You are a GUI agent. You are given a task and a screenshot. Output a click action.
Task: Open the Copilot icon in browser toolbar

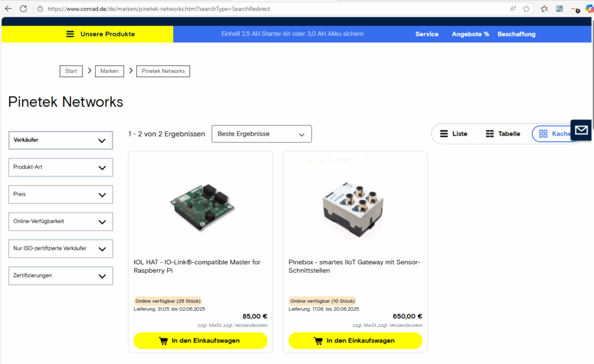tap(588, 9)
